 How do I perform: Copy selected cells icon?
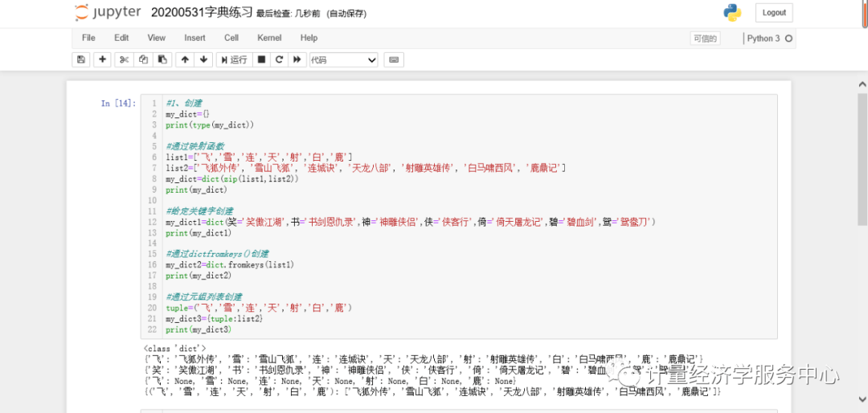point(143,59)
